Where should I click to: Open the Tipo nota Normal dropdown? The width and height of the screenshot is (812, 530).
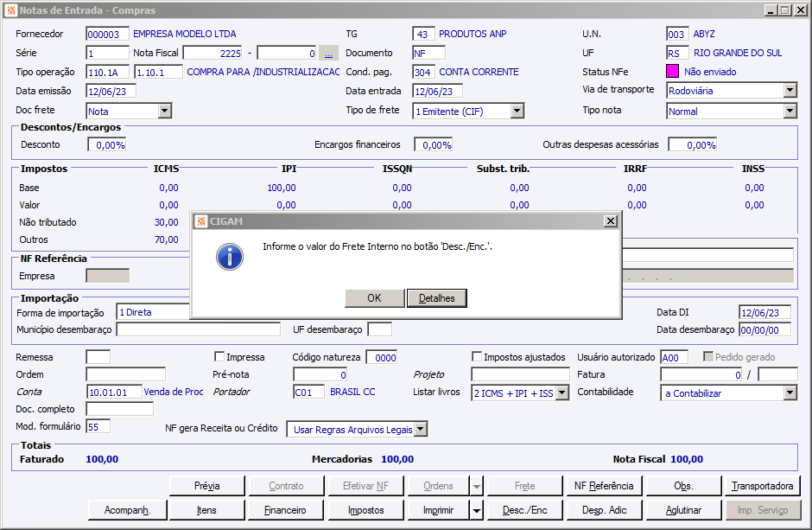point(790,111)
